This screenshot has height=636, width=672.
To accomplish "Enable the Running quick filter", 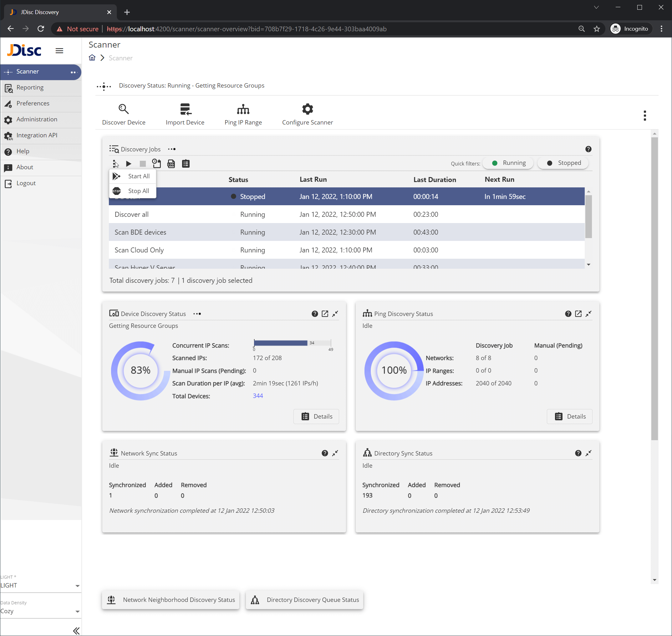I will [x=508, y=163].
